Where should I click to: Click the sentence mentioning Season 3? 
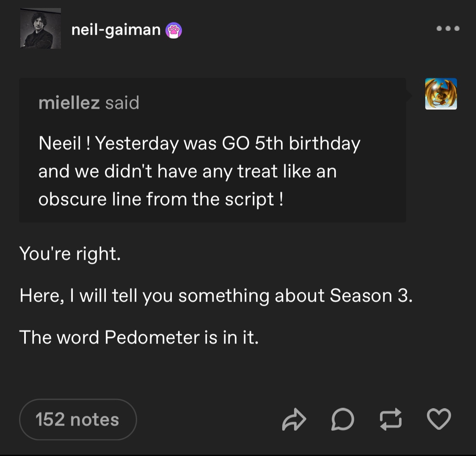pos(216,295)
